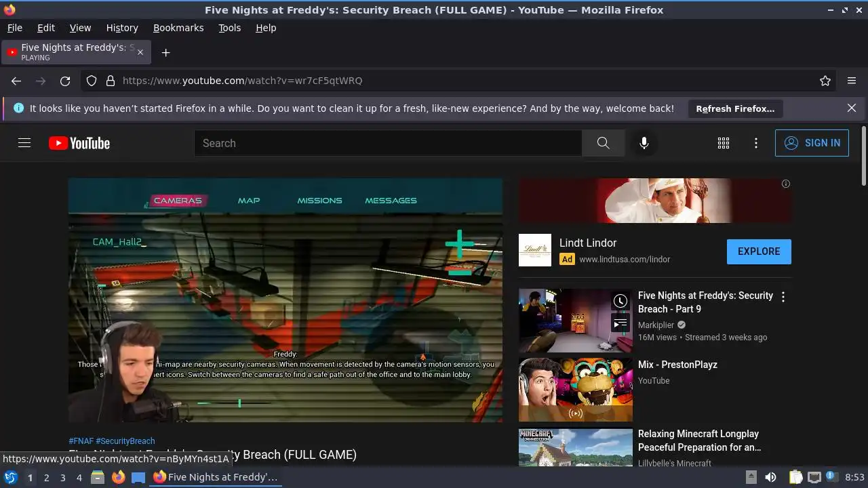868x488 pixels.
Task: Start voice search with the microphone icon
Action: pos(644,143)
